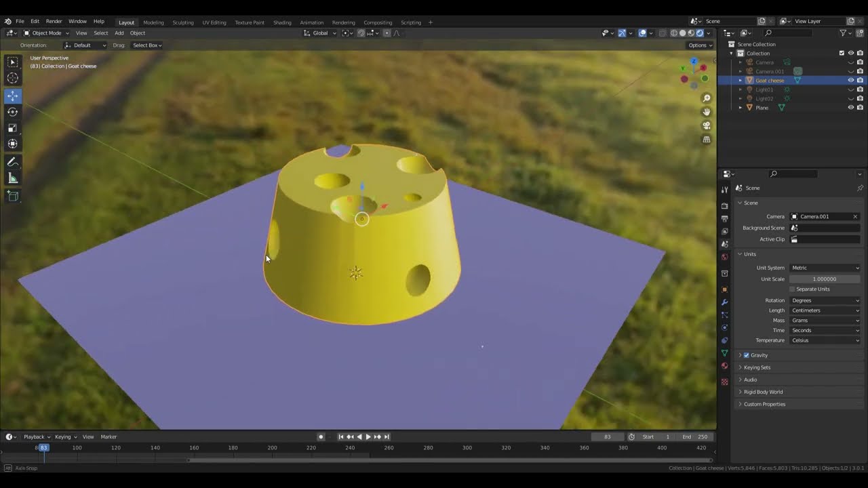The width and height of the screenshot is (868, 488).
Task: Toggle snapping magnet in header
Action: [x=361, y=33]
